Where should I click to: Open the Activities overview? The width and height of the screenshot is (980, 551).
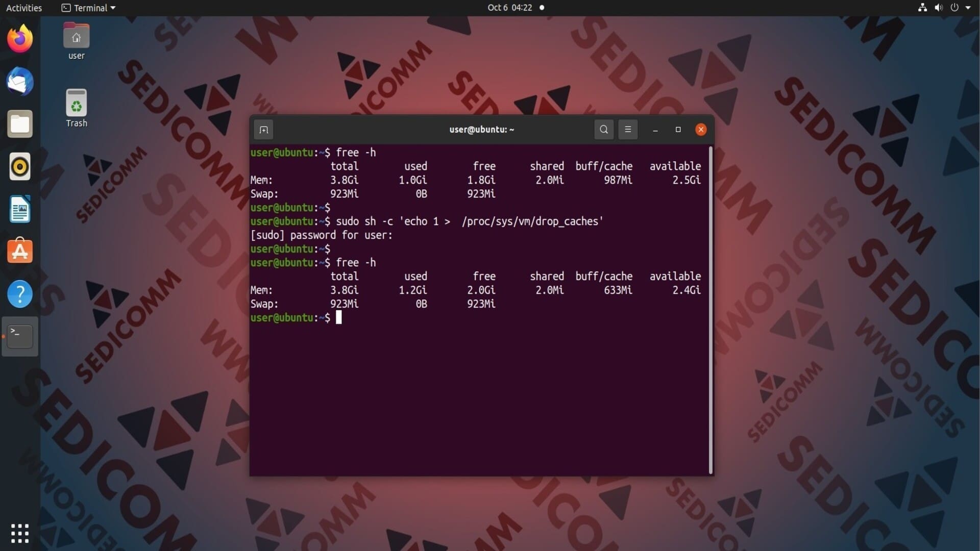[24, 8]
